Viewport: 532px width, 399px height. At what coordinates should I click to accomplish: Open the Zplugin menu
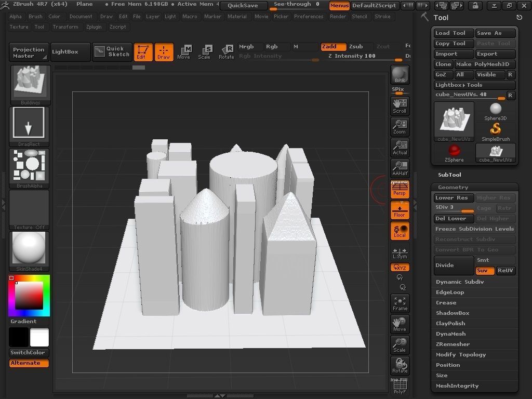pos(94,27)
